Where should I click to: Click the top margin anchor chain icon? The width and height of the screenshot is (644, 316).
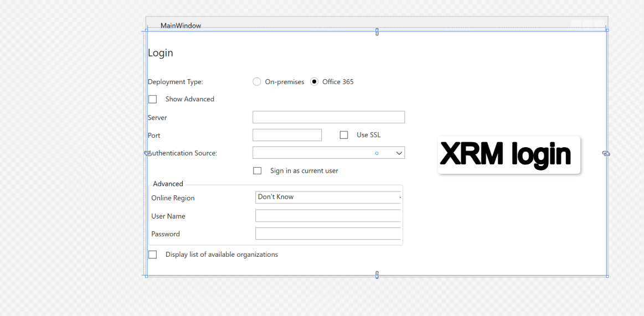coord(377,32)
